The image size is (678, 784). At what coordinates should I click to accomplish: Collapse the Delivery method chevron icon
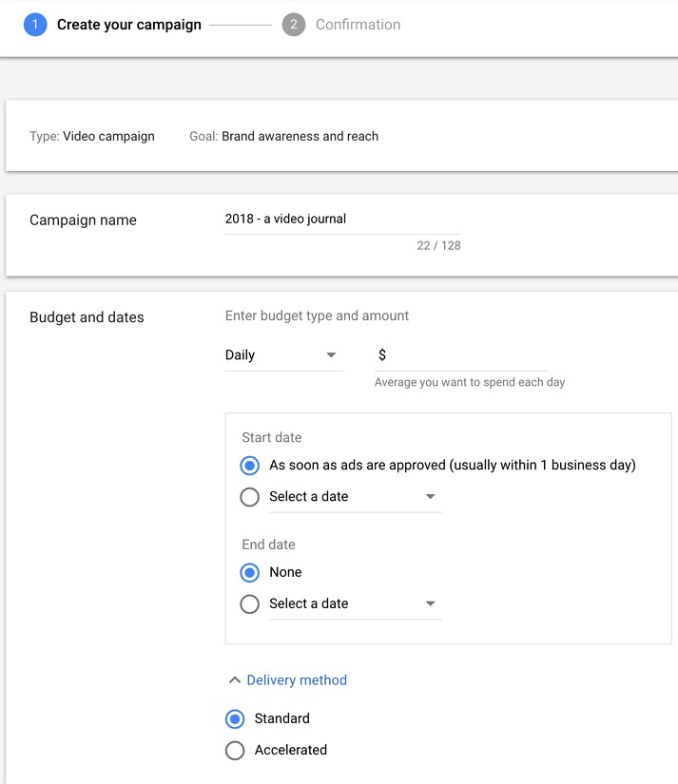(x=234, y=680)
